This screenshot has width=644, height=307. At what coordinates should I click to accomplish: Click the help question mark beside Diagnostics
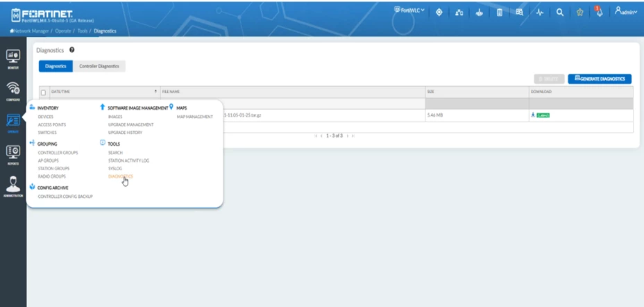point(72,50)
